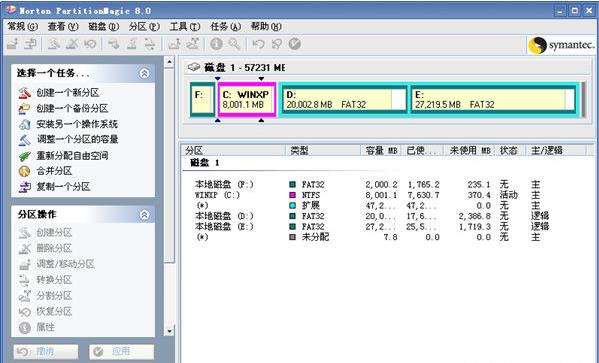Collapse the 分区操作 panel
Image resolution: width=599 pixels, height=363 pixels.
pos(144,215)
